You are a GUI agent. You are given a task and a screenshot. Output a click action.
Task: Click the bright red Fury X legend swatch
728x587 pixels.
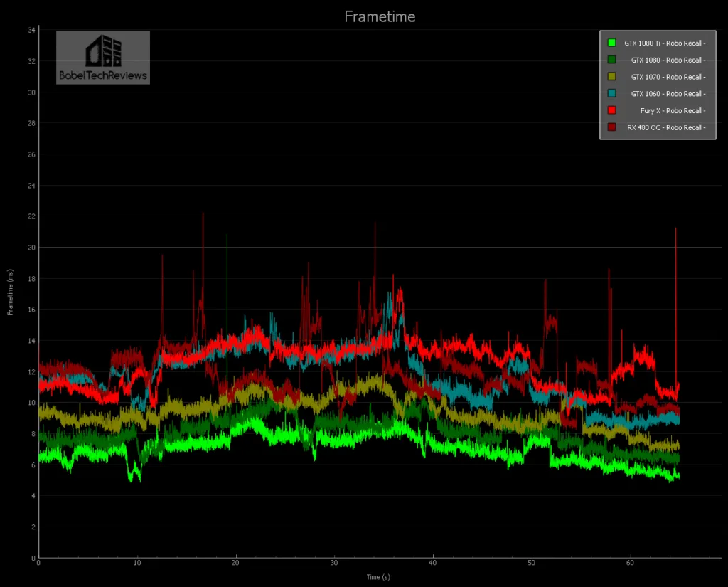pyautogui.click(x=611, y=111)
